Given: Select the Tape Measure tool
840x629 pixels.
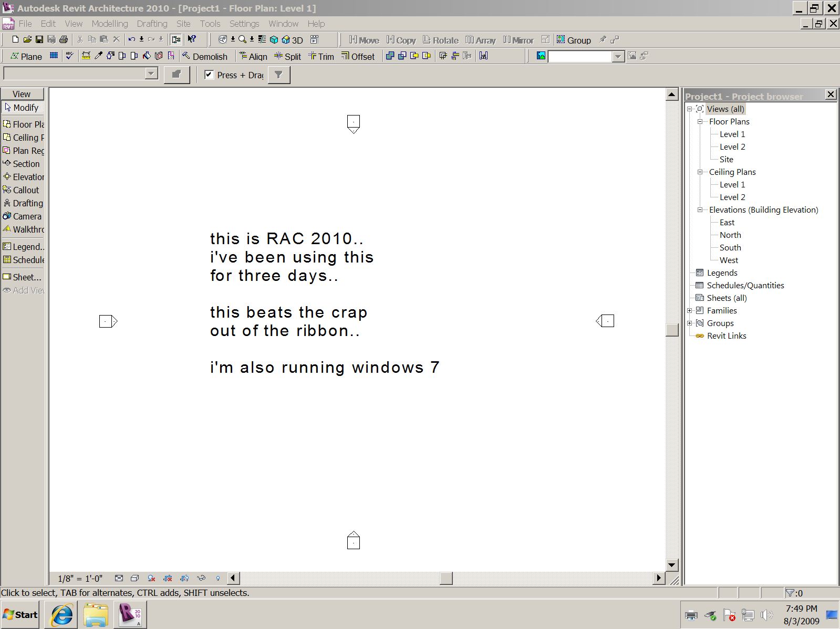Looking at the screenshot, I should point(86,56).
